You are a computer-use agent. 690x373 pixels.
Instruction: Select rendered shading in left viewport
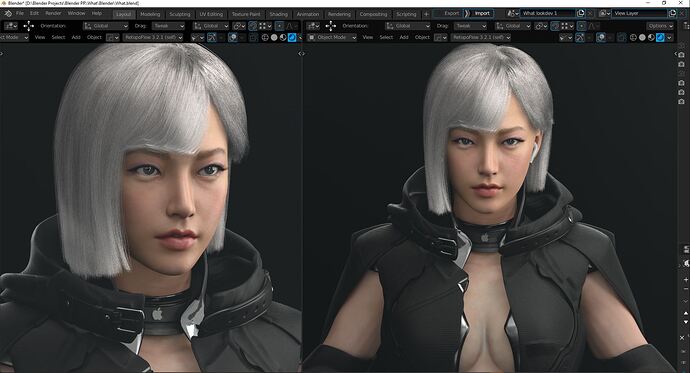[291, 37]
